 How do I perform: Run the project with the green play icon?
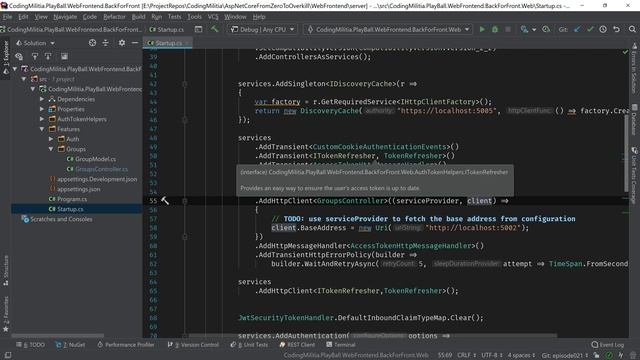click(x=482, y=29)
